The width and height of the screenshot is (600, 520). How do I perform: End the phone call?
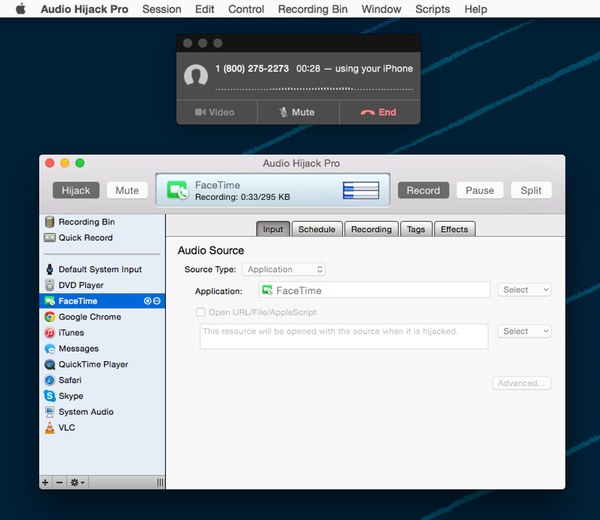380,112
